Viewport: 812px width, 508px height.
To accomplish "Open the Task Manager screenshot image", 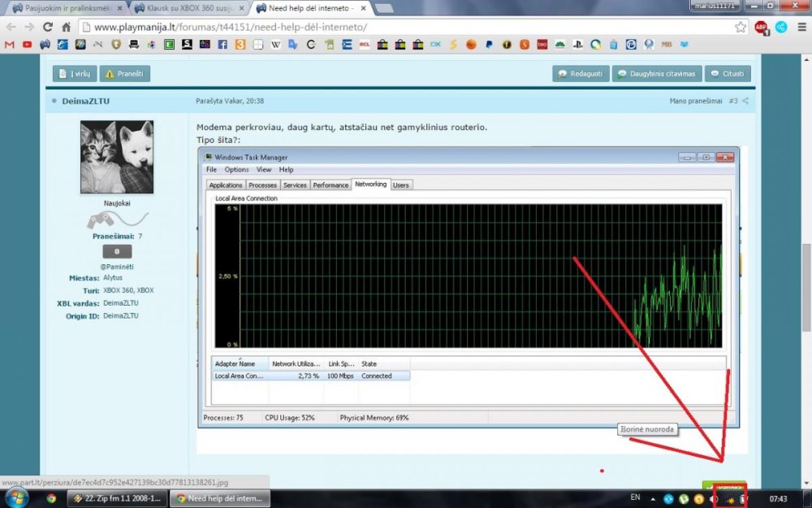I will click(469, 288).
